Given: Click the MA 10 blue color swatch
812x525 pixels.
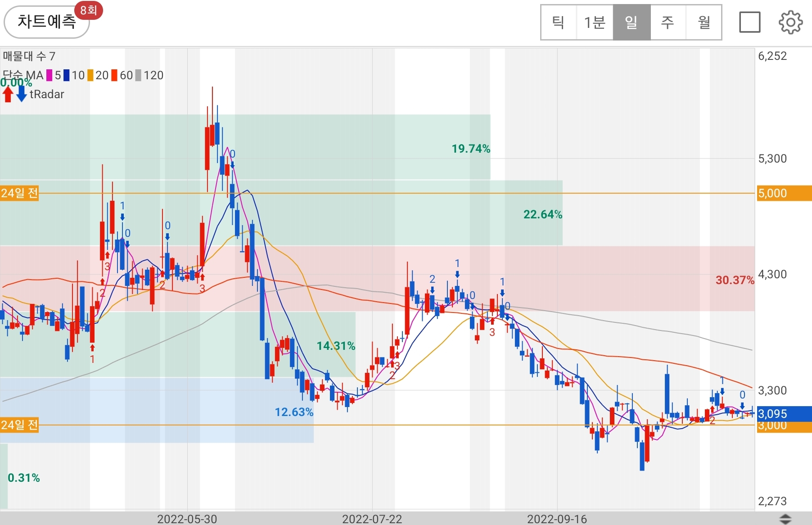Looking at the screenshot, I should tap(67, 75).
